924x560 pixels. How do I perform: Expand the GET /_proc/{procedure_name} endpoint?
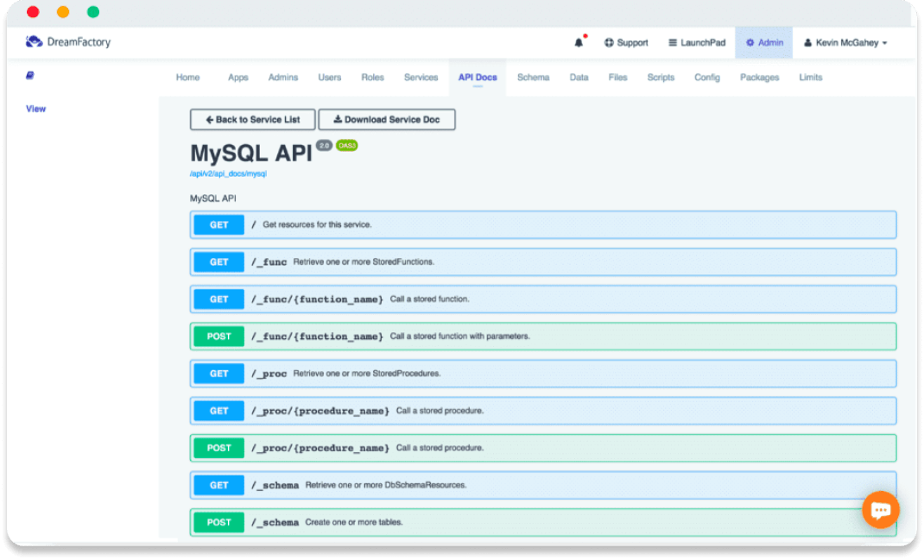[542, 411]
